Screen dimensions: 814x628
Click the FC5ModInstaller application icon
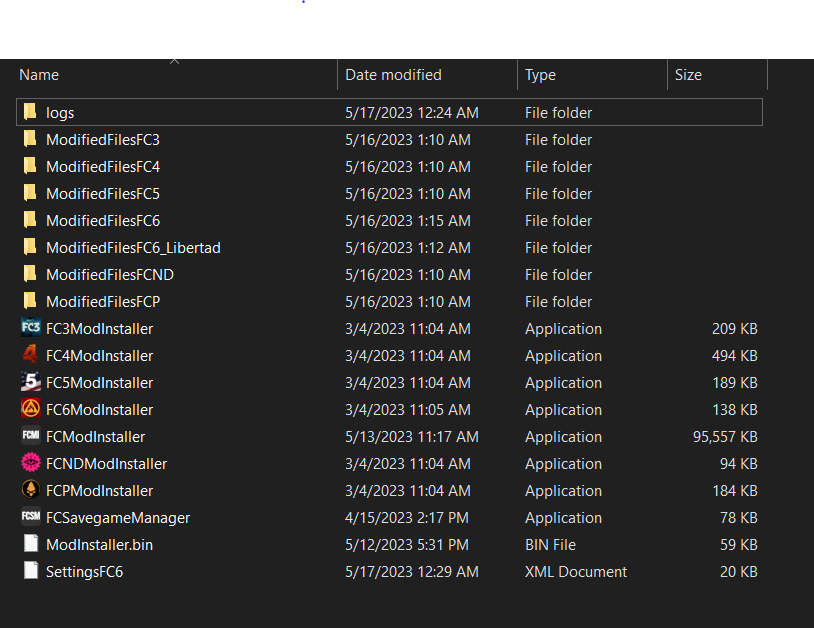[x=30, y=382]
